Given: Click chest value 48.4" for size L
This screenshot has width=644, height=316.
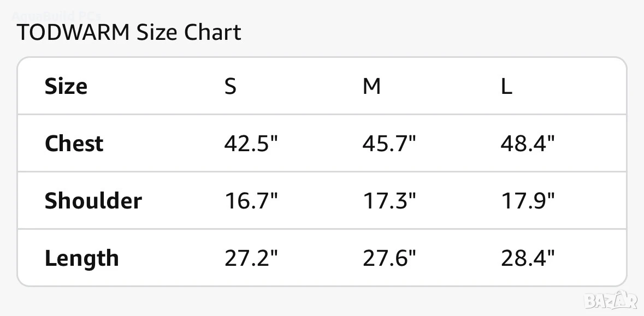Looking at the screenshot, I should pyautogui.click(x=527, y=144).
